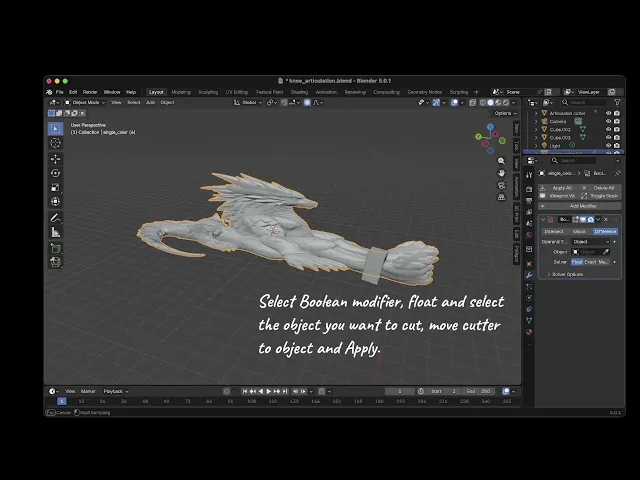This screenshot has width=640, height=480.
Task: Click the Toggle Stack button
Action: pos(601,196)
